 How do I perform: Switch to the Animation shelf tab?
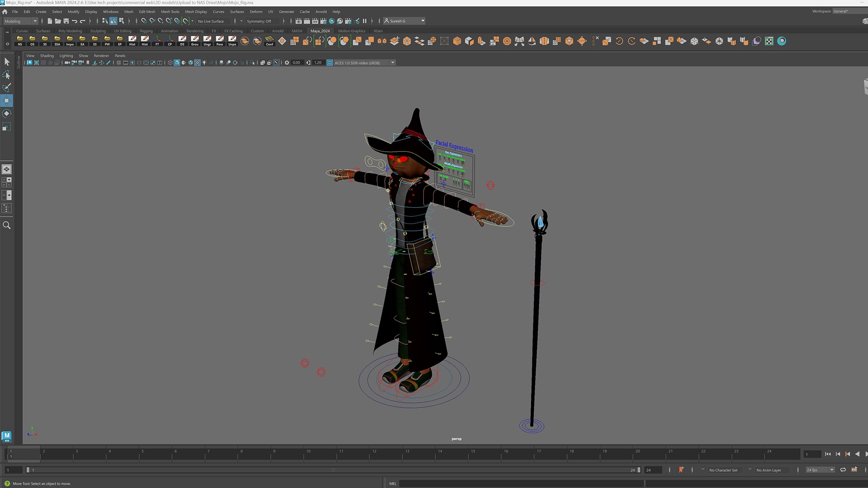click(170, 31)
